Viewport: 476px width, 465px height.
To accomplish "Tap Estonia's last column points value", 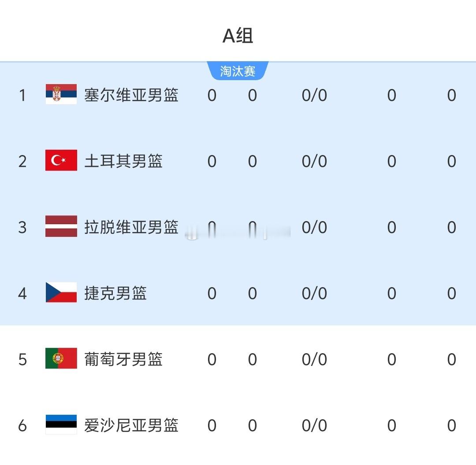I will pyautogui.click(x=452, y=425).
